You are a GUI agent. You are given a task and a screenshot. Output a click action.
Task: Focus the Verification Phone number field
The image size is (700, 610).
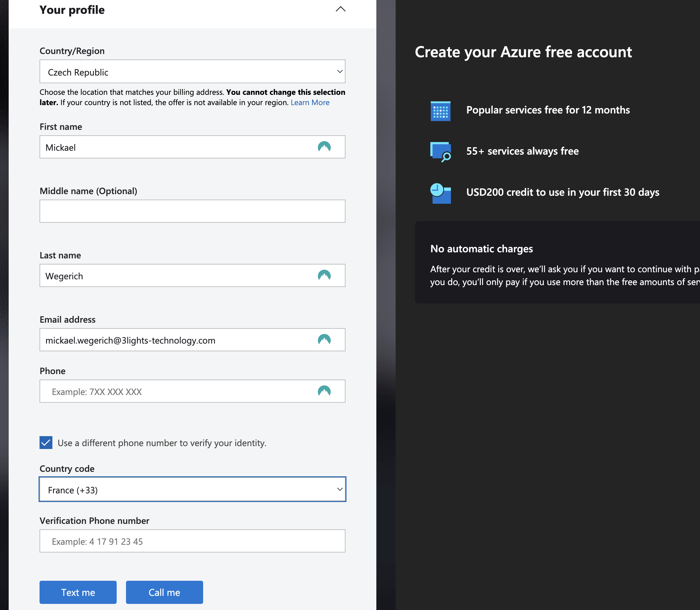click(193, 541)
